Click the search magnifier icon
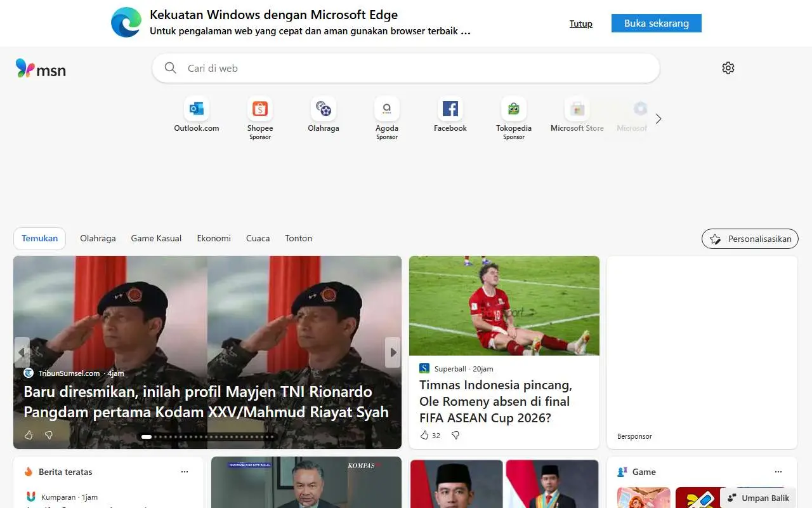This screenshot has width=812, height=508. click(170, 68)
